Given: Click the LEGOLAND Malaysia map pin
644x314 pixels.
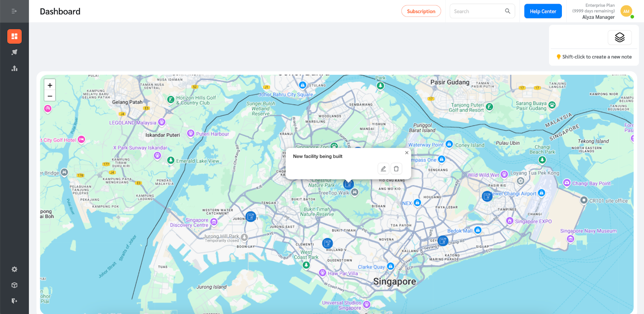Looking at the screenshot, I should point(162,122).
